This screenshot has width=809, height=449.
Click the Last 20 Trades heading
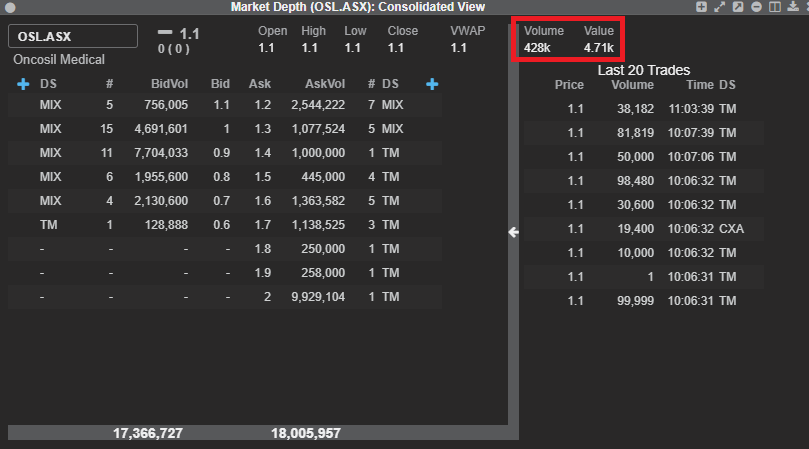(x=644, y=70)
